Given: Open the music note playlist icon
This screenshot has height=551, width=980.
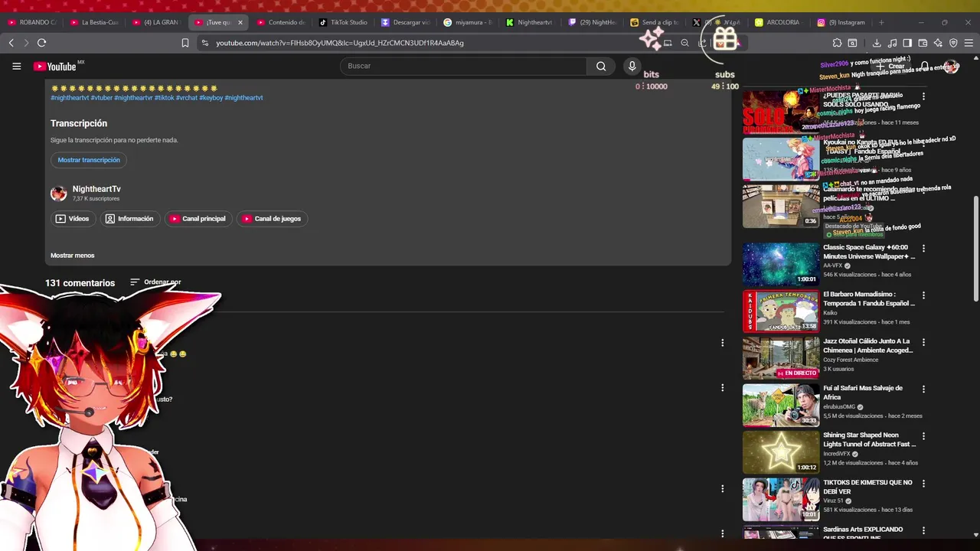Looking at the screenshot, I should coord(892,43).
